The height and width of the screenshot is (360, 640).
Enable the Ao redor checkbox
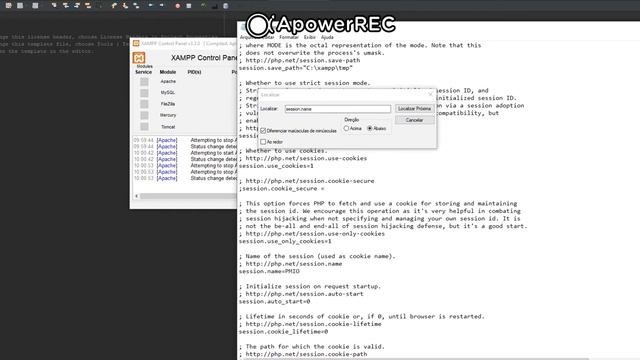(x=263, y=142)
